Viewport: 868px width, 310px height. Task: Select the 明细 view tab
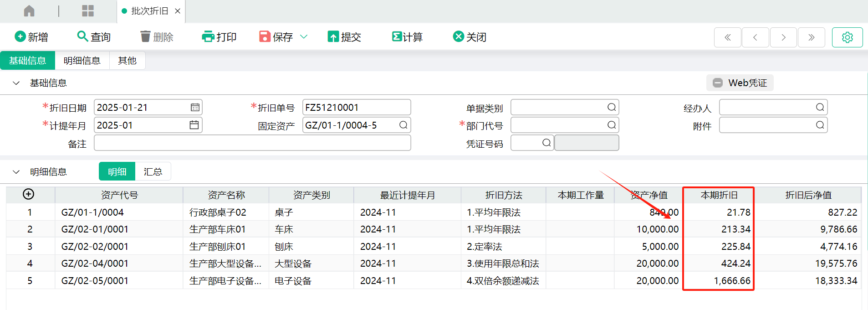[x=117, y=171]
